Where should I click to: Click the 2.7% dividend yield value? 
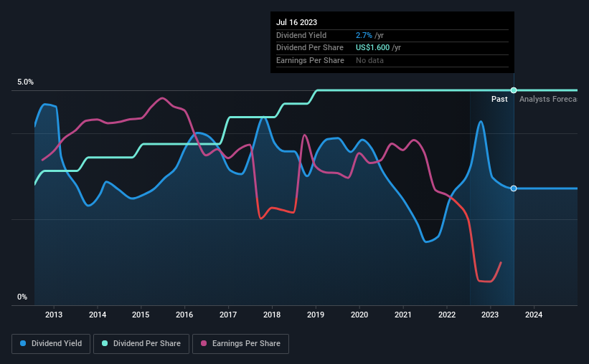[x=364, y=35]
